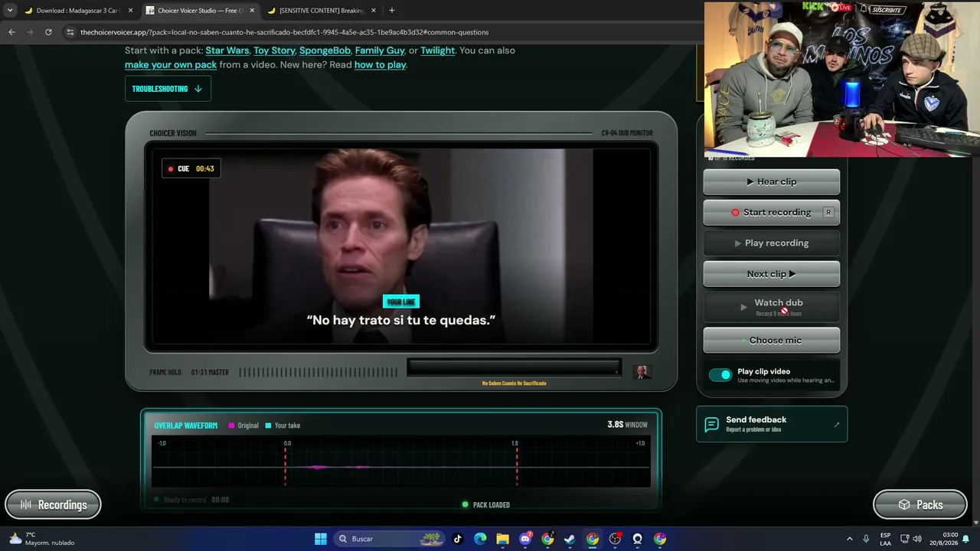Image resolution: width=980 pixels, height=551 pixels.
Task: Open the Choose mic selector
Action: coord(772,341)
